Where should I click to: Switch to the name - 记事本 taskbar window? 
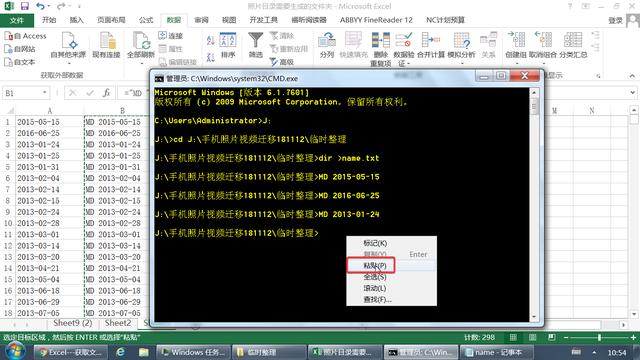click(496, 352)
